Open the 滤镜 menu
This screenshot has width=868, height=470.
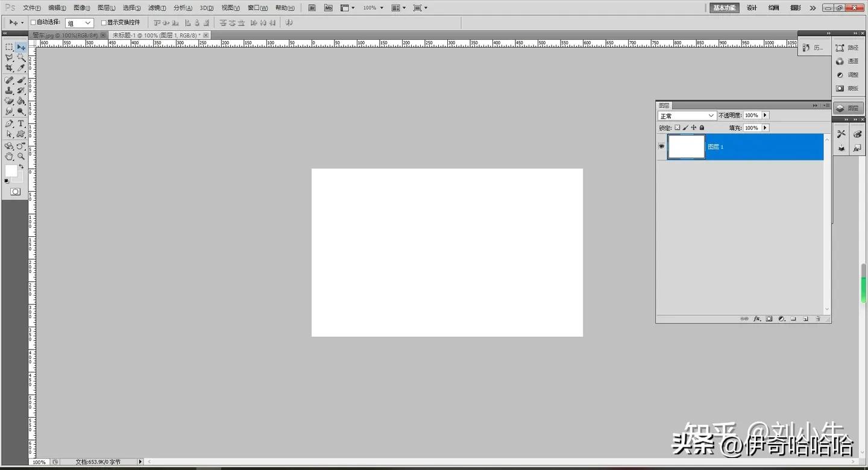[157, 8]
